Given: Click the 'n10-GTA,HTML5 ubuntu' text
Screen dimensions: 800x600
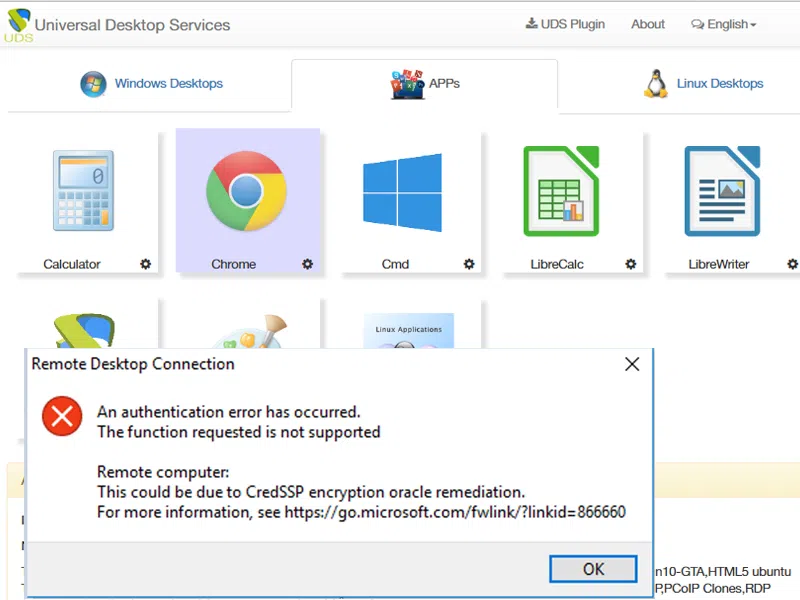Looking at the screenshot, I should [x=723, y=571].
